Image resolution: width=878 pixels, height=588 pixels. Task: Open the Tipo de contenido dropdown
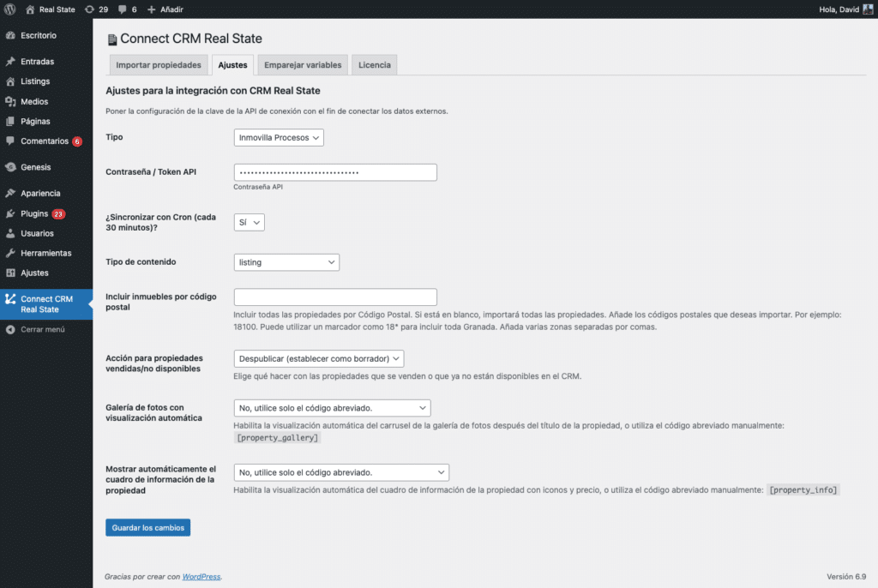(286, 261)
